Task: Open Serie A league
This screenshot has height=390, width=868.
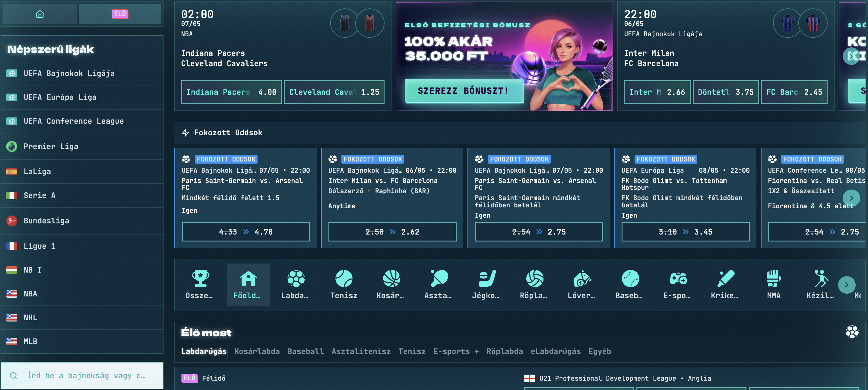Action: (82, 195)
